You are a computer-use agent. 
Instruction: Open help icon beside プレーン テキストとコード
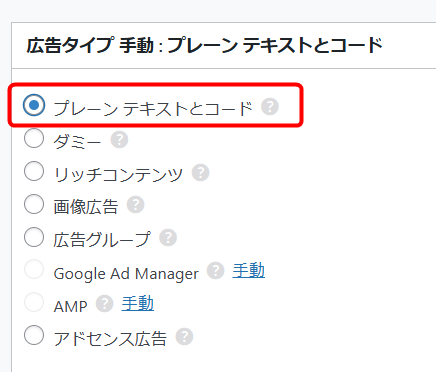270,107
